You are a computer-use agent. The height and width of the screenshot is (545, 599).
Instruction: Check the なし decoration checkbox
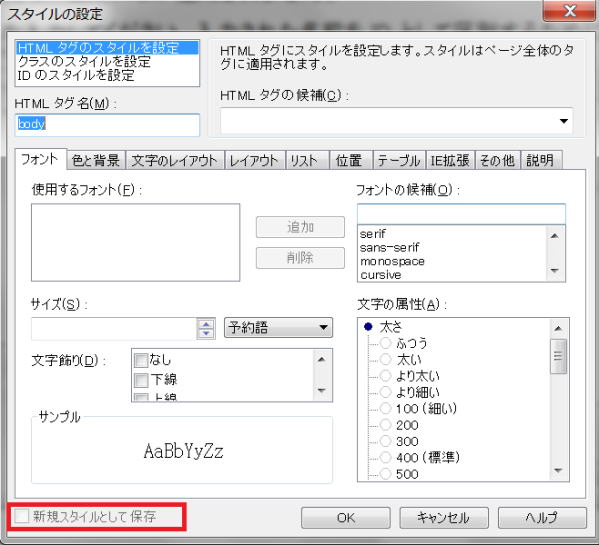point(141,360)
